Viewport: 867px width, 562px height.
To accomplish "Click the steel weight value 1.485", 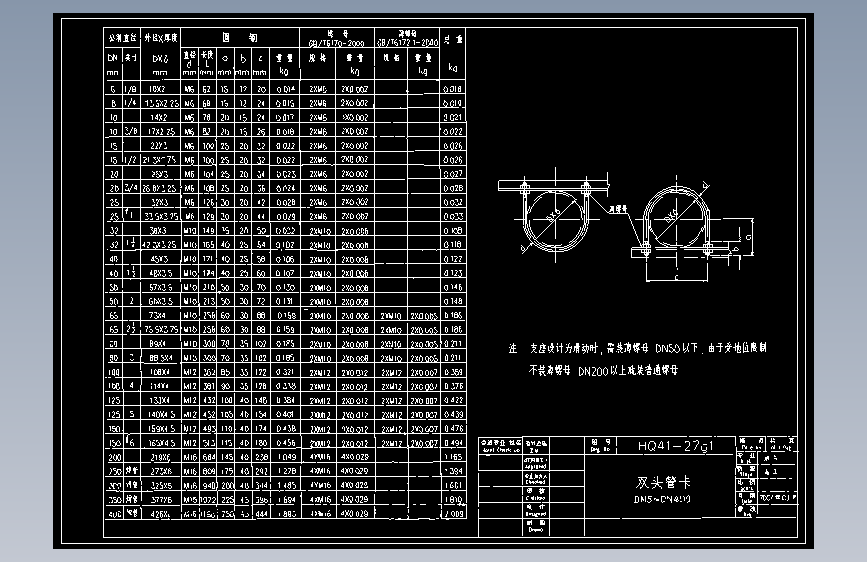I will [x=286, y=485].
